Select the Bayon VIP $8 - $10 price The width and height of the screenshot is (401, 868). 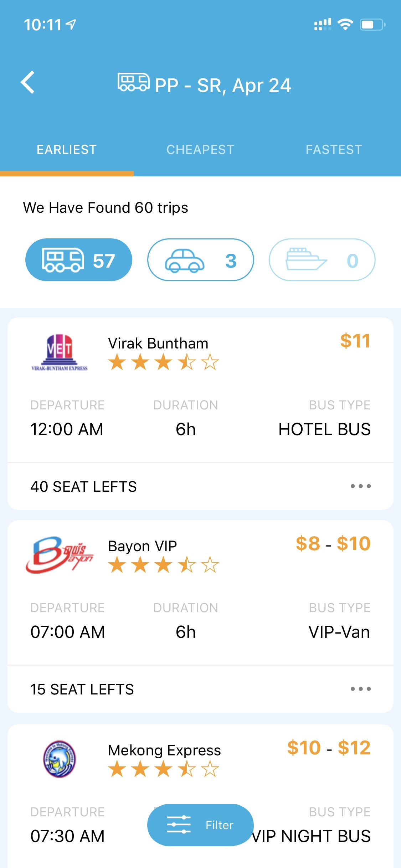click(x=333, y=544)
